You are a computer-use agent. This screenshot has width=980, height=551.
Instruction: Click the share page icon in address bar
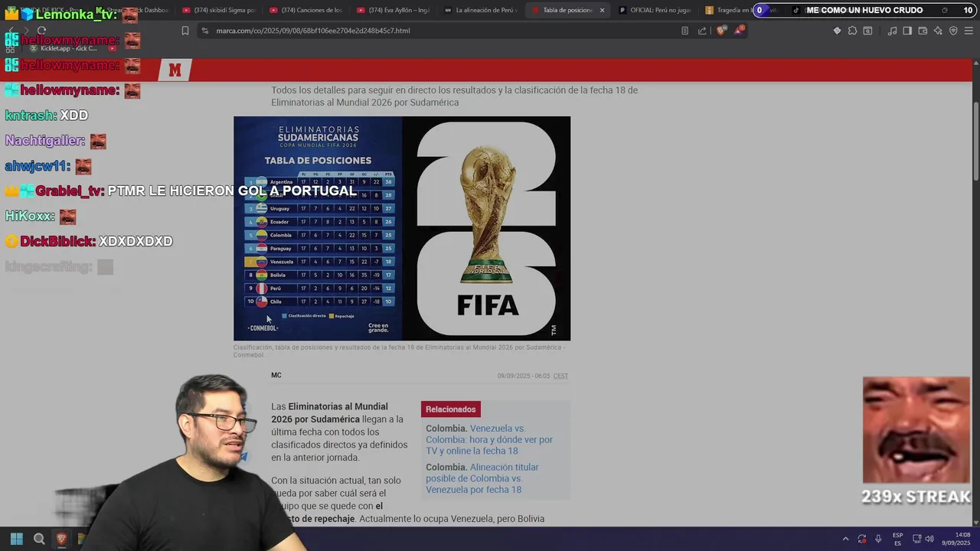point(702,31)
